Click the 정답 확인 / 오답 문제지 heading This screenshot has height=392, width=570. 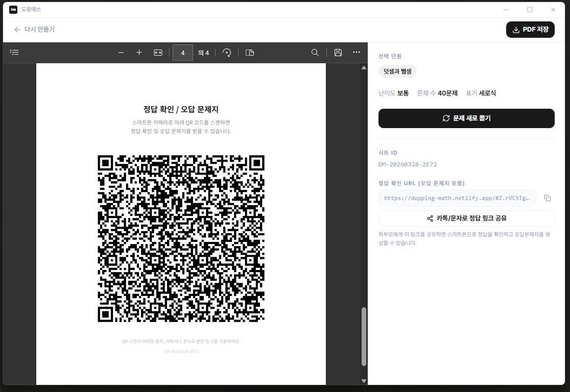pyautogui.click(x=181, y=109)
